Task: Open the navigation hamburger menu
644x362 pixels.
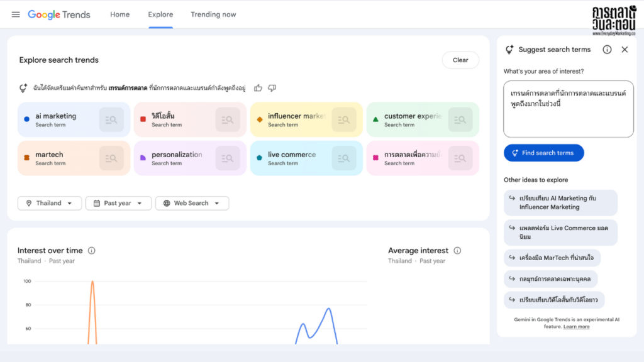Action: [x=16, y=14]
